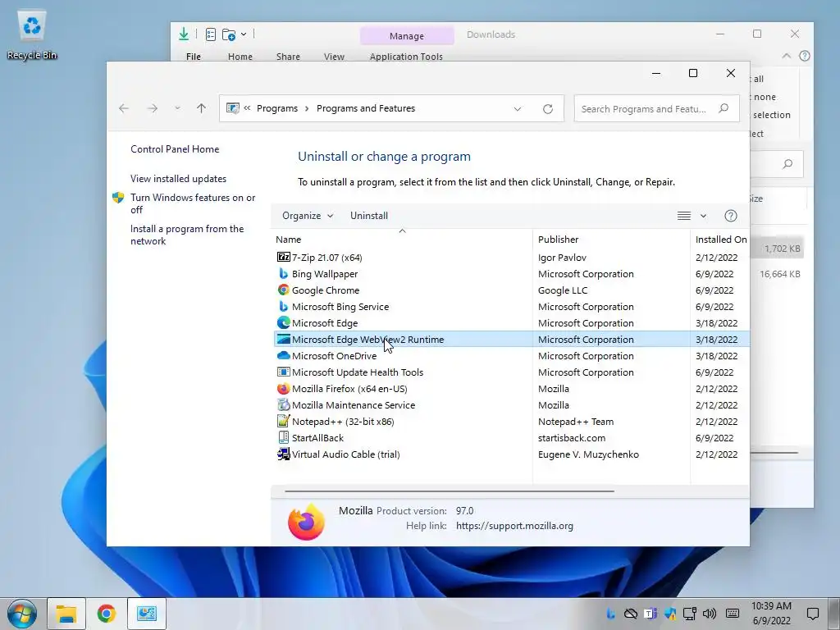Change view using the list view icon
This screenshot has height=630, width=840.
(x=683, y=216)
